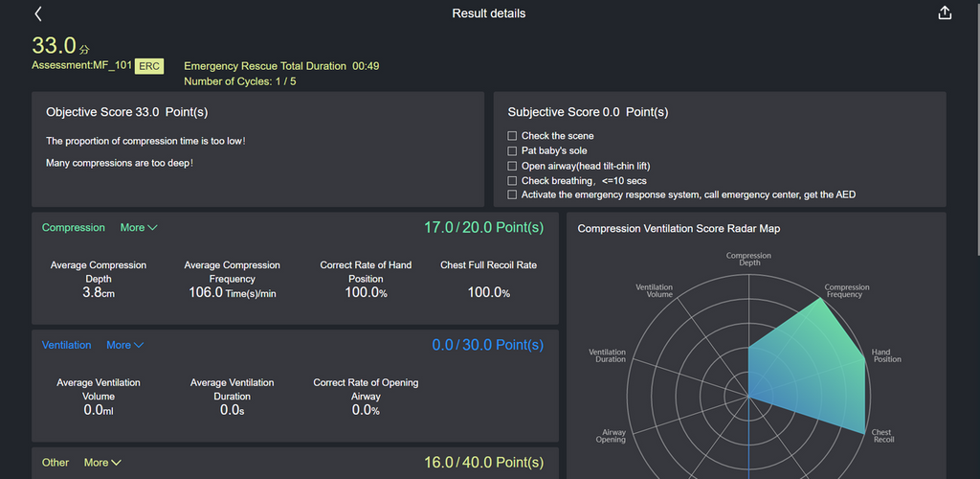The width and height of the screenshot is (980, 479).
Task: Click the share export icon
Action: click(x=945, y=13)
